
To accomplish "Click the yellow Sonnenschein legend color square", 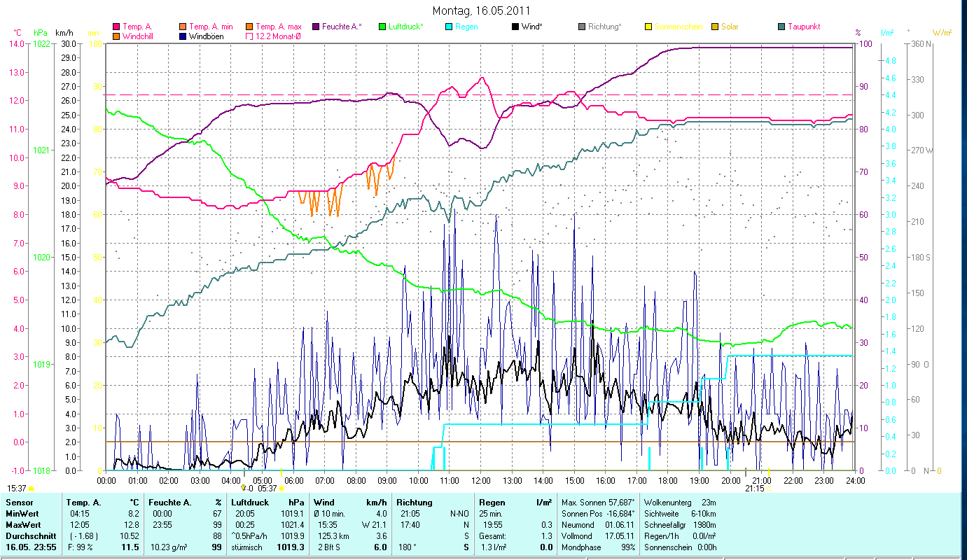I will 648,27.
